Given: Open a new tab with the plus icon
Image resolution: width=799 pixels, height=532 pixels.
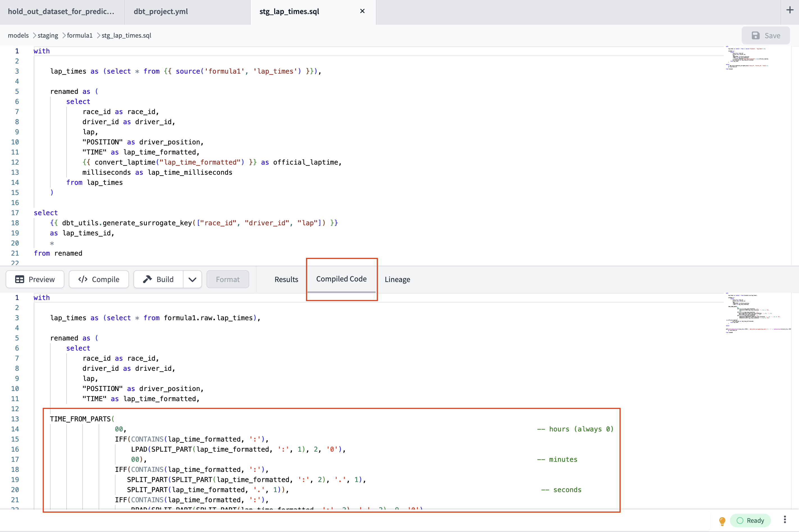Looking at the screenshot, I should (x=790, y=10).
